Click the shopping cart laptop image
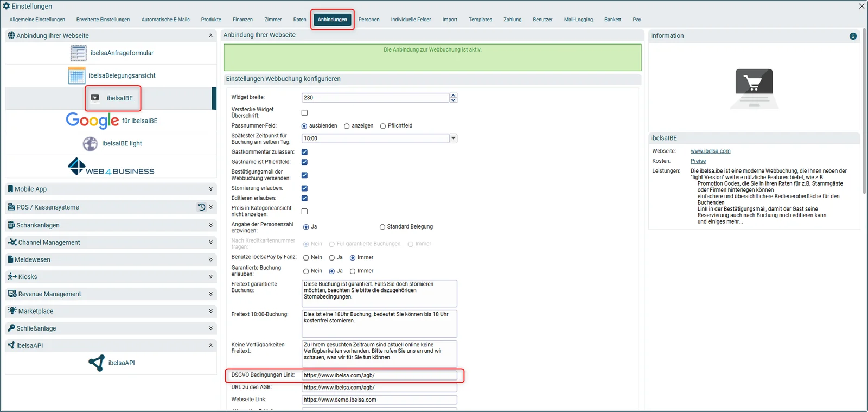The width and height of the screenshot is (868, 412). tap(754, 88)
